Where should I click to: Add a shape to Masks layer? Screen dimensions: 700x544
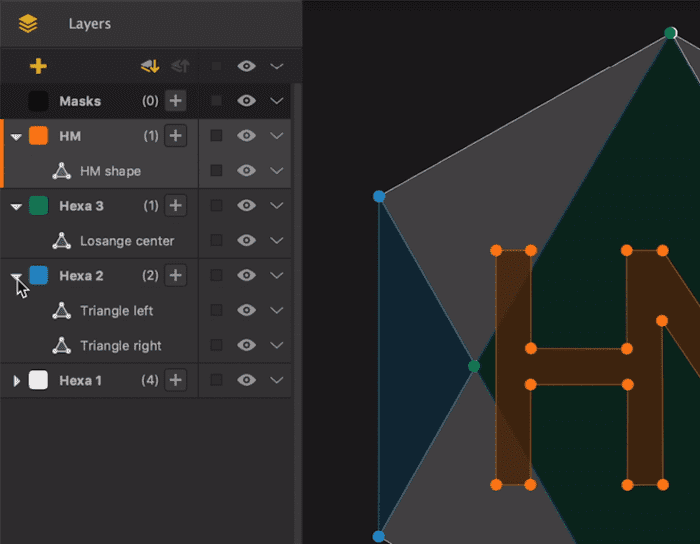(175, 101)
